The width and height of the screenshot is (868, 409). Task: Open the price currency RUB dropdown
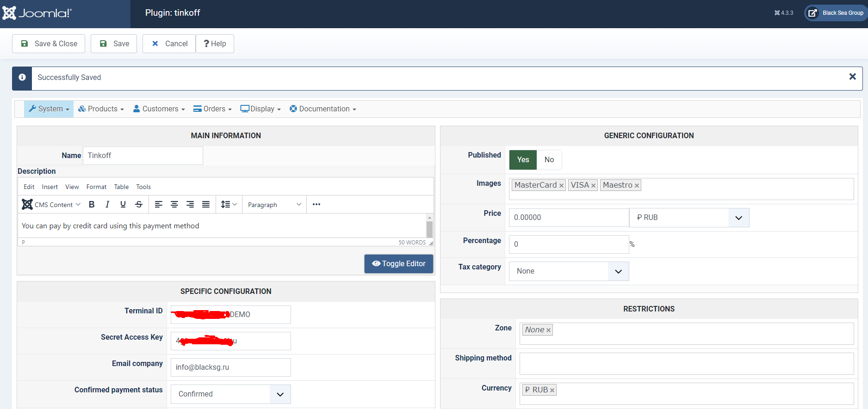689,218
